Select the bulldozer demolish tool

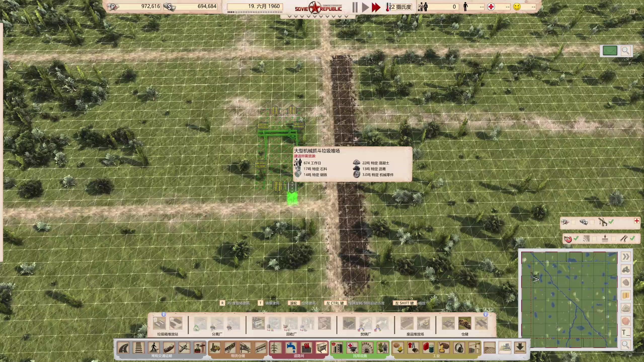[x=505, y=348]
